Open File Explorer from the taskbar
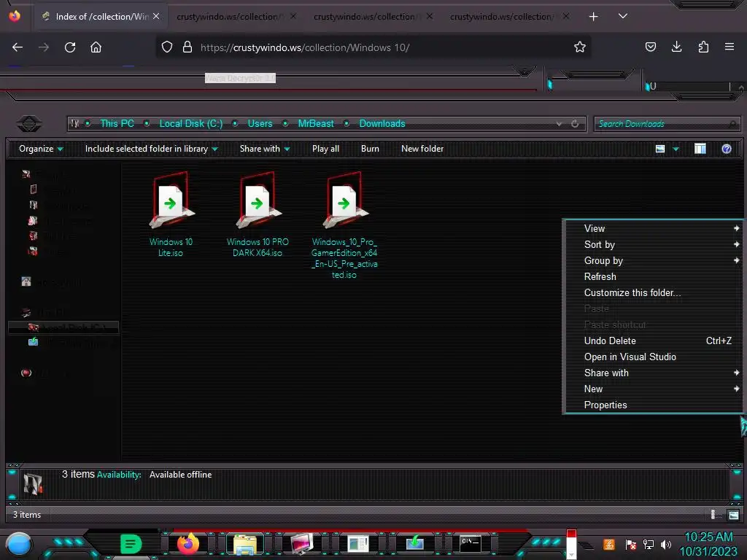Screen dimensions: 747x560 pyautogui.click(x=245, y=544)
